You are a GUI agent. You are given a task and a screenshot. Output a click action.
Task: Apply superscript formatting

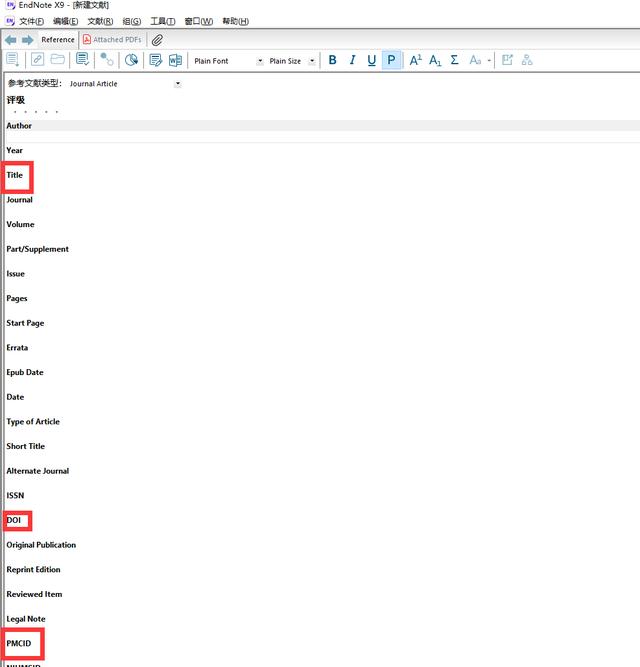[x=415, y=60]
